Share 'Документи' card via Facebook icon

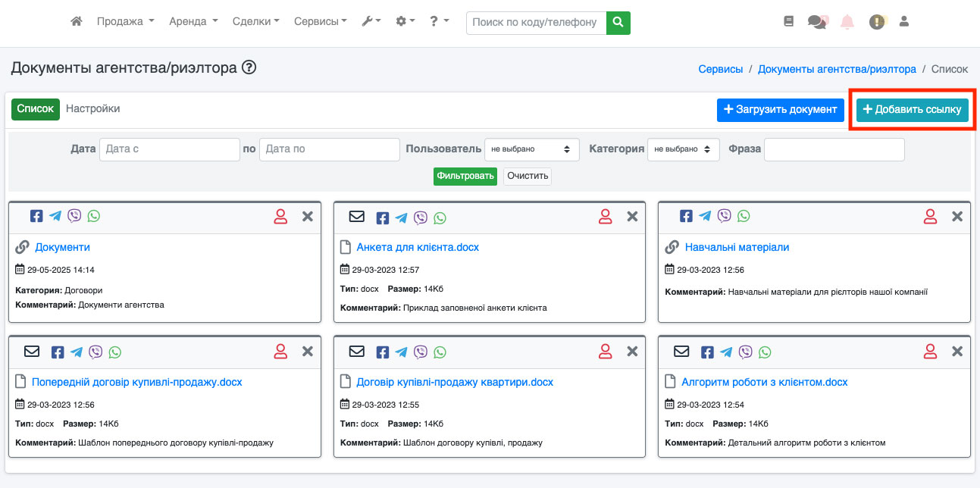(x=36, y=216)
